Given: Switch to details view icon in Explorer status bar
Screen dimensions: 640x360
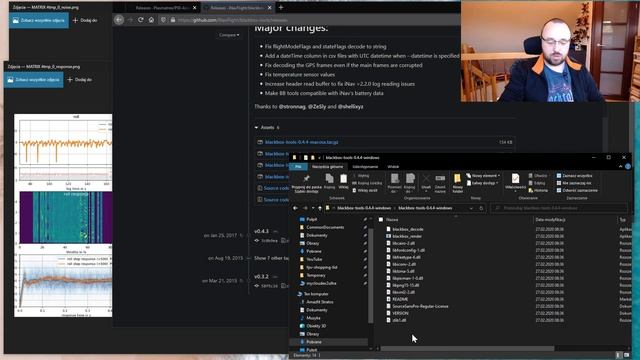Looking at the screenshot, I should (619, 355).
